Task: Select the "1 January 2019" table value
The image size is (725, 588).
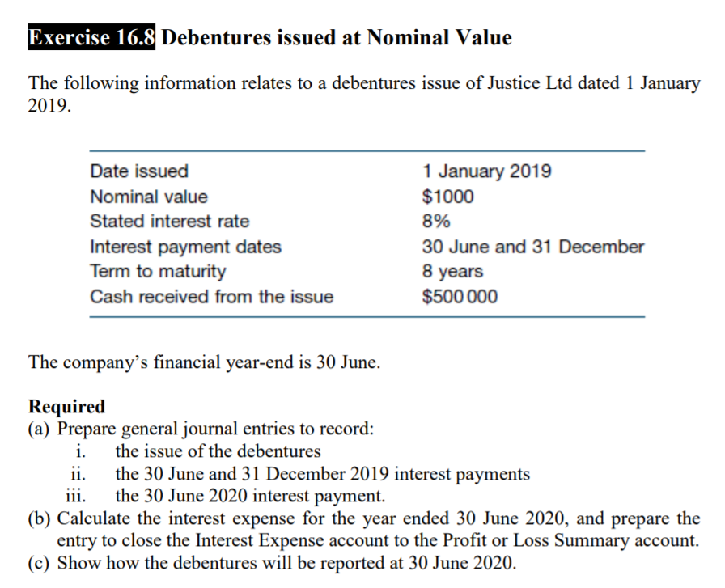Action: 487,171
